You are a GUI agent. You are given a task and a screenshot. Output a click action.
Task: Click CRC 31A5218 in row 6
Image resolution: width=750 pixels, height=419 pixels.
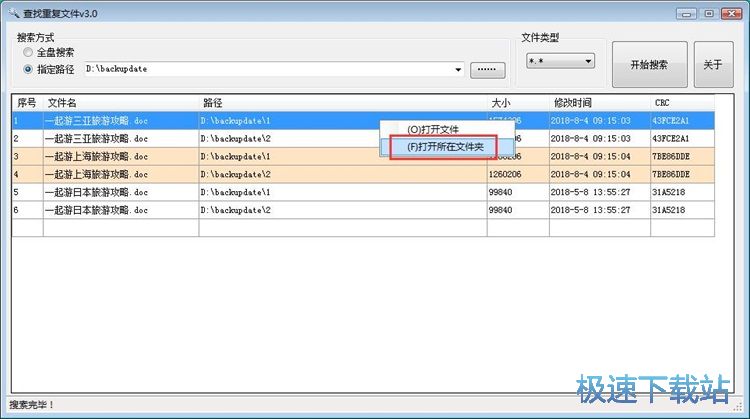(x=669, y=210)
